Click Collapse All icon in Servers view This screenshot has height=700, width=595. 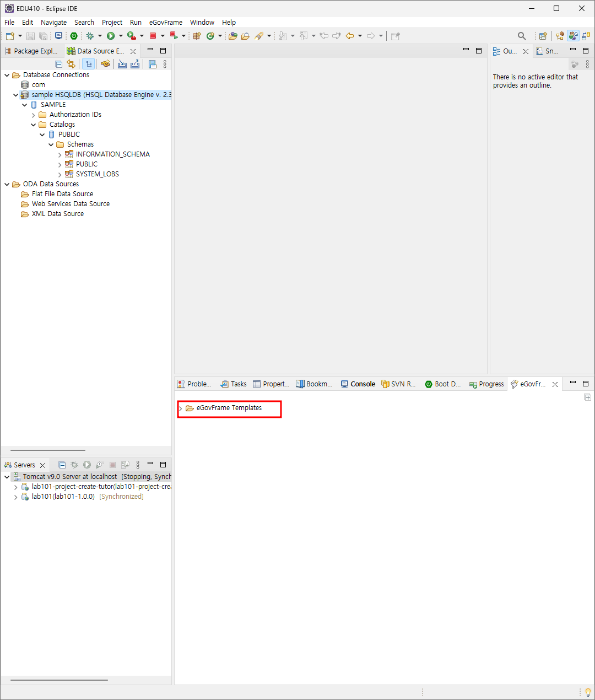point(62,465)
